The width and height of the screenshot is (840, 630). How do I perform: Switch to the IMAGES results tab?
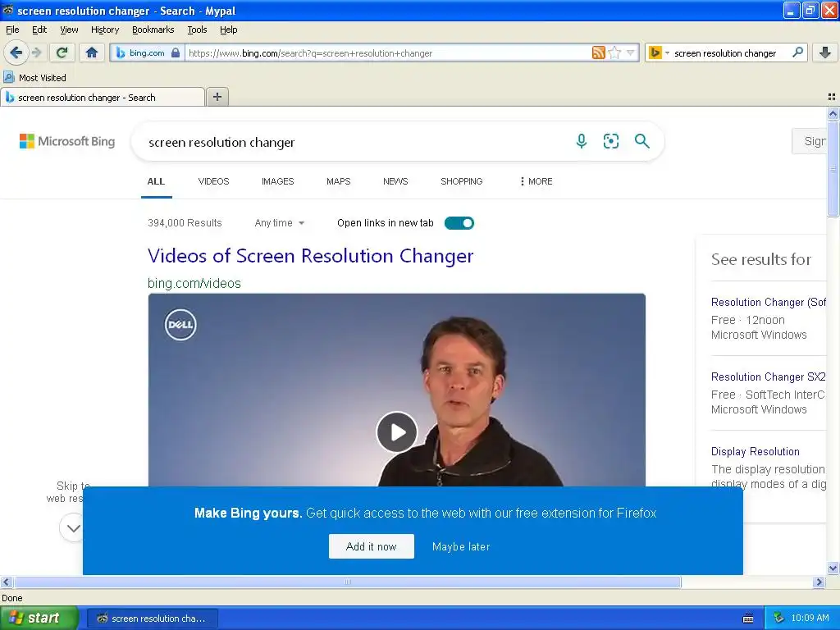pyautogui.click(x=277, y=181)
